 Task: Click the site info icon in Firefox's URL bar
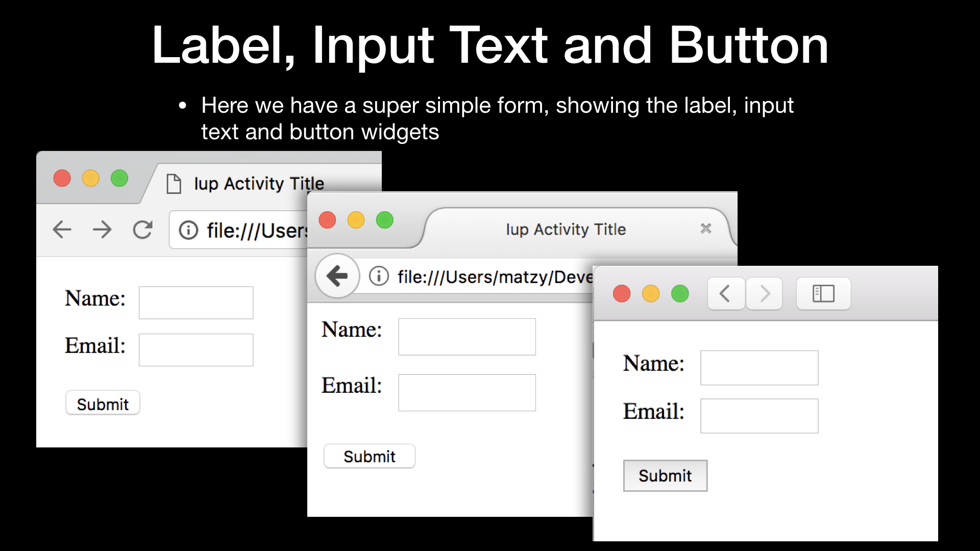point(379,276)
